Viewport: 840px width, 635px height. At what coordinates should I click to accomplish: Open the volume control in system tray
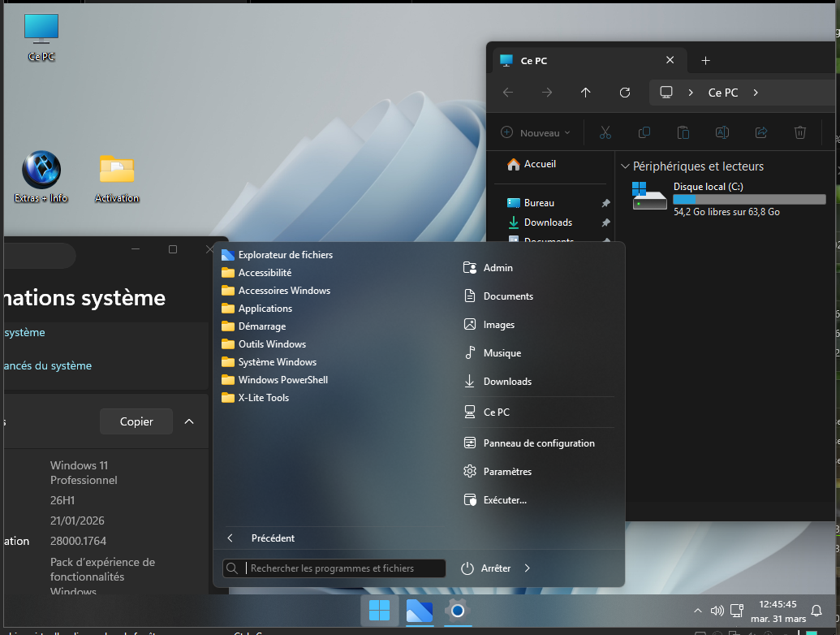point(717,611)
